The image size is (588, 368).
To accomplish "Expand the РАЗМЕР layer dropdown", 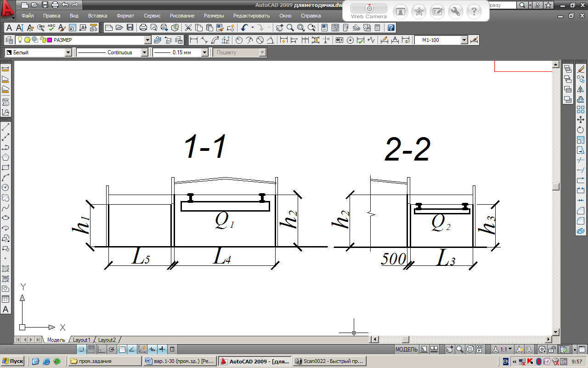I will 147,40.
